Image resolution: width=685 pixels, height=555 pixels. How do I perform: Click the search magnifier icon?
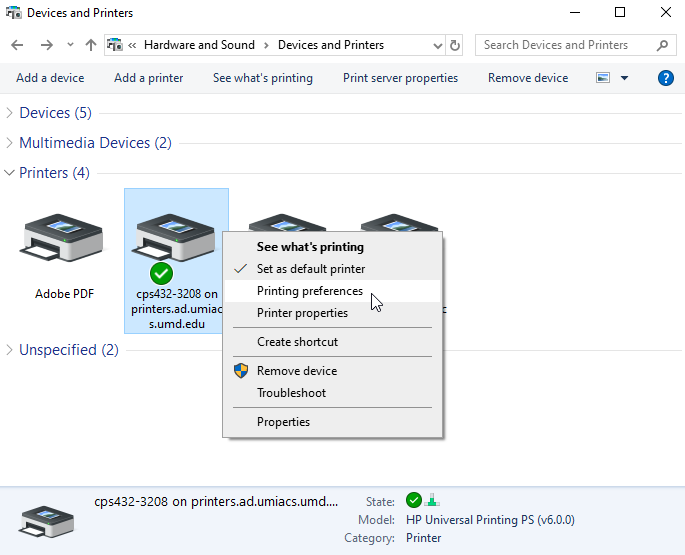coord(663,45)
